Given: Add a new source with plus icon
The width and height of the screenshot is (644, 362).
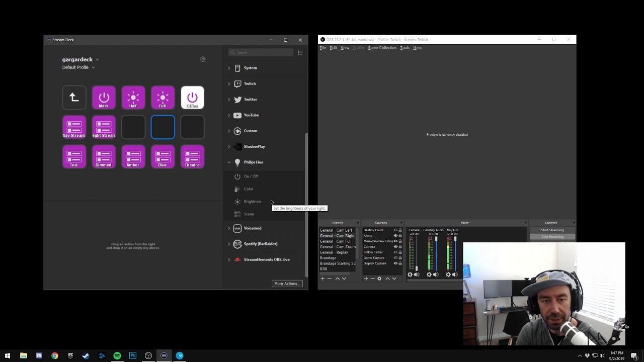Looking at the screenshot, I should (x=366, y=279).
